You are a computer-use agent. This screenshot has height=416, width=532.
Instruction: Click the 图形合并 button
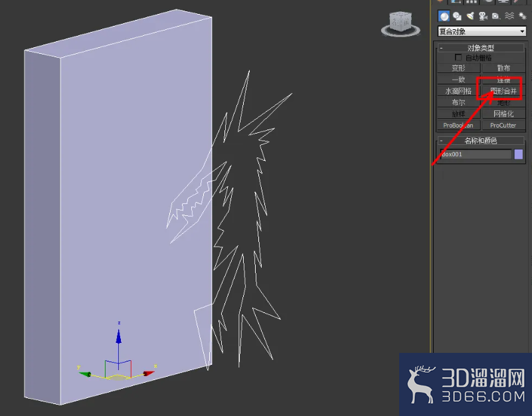tap(503, 91)
